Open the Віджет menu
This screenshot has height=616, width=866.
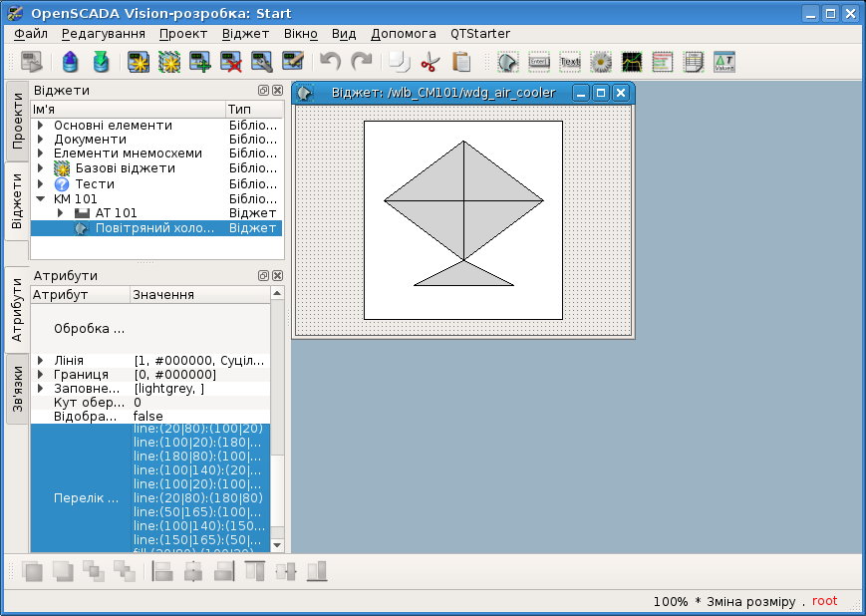pyautogui.click(x=245, y=33)
